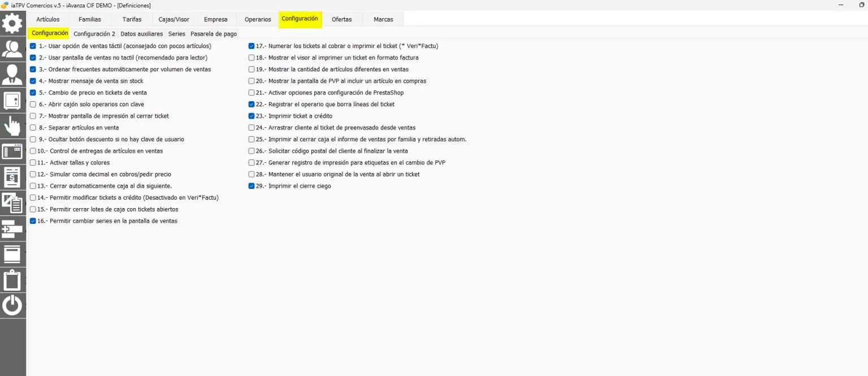The height and width of the screenshot is (376, 868).
Task: Open the window screen icon in sidebar
Action: pos(12,152)
